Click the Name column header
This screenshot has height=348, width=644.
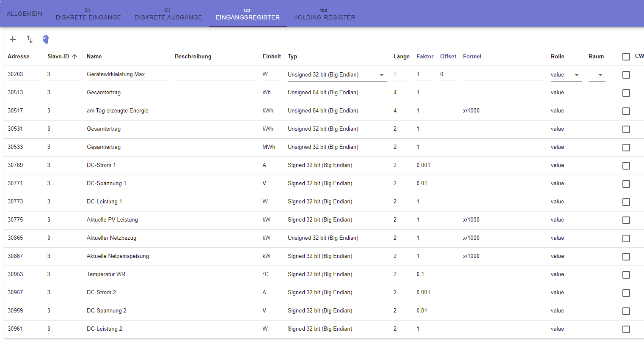[x=94, y=57]
